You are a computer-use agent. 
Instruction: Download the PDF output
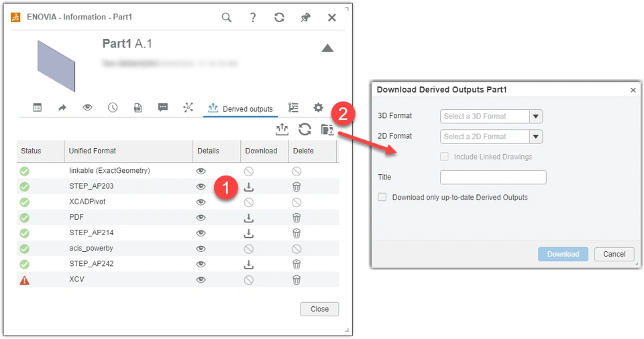pos(249,218)
